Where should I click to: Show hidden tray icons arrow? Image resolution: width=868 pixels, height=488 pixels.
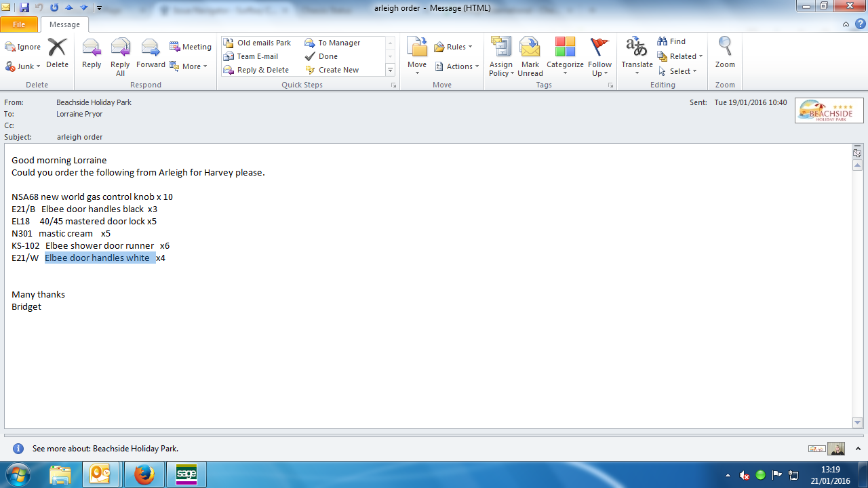click(728, 475)
